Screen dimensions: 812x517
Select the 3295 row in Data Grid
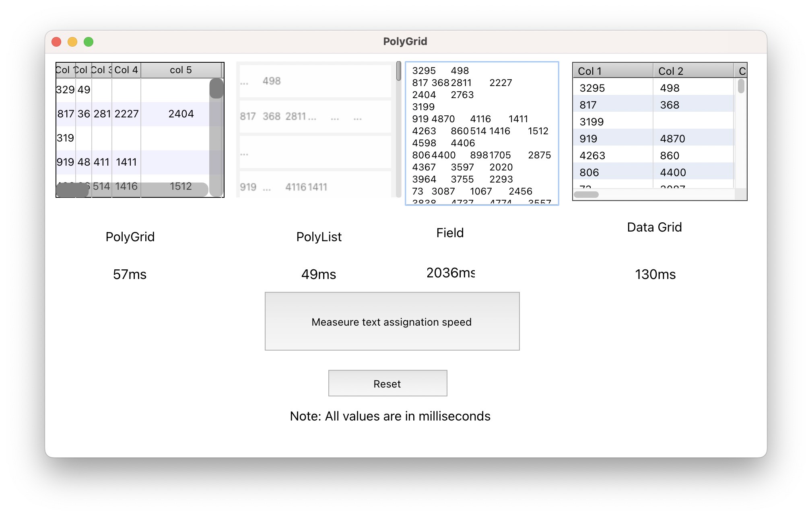[x=592, y=88]
